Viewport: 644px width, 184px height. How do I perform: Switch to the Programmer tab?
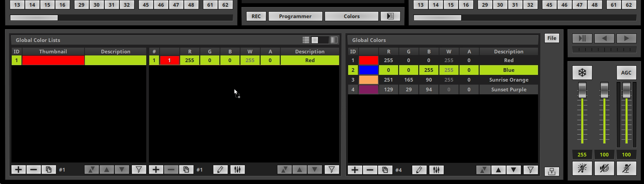pos(296,16)
